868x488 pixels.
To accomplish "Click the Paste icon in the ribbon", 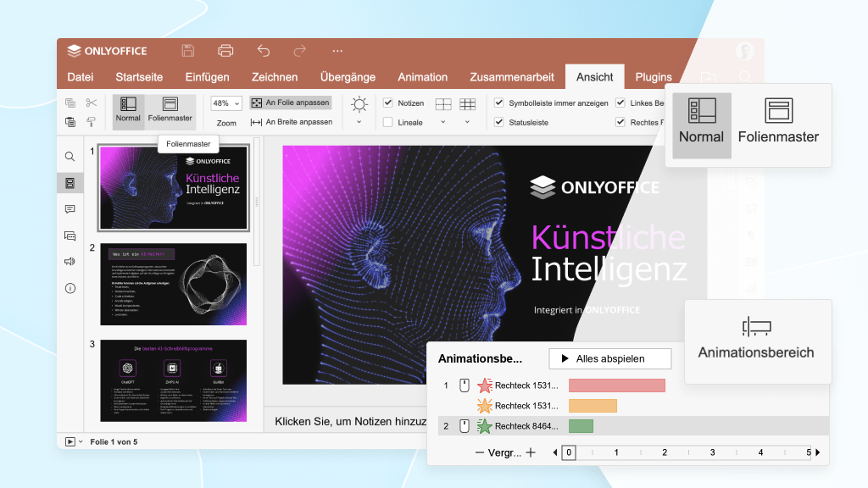I will pyautogui.click(x=70, y=122).
